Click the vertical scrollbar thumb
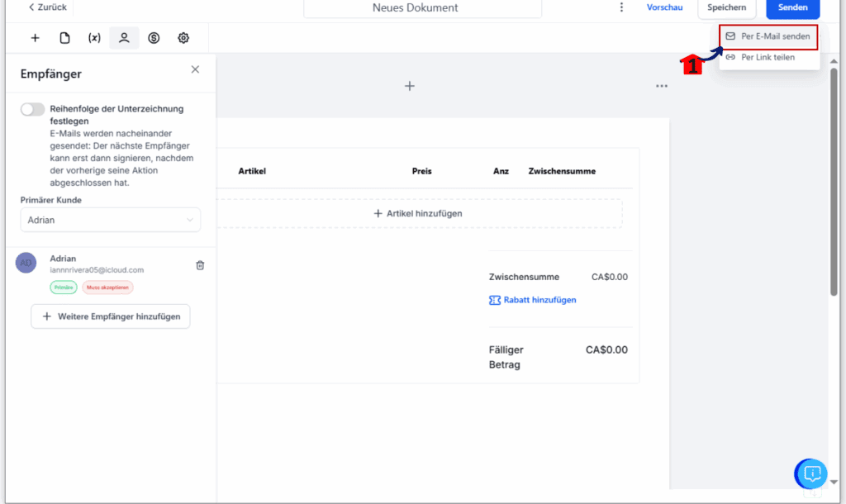 coord(834,182)
